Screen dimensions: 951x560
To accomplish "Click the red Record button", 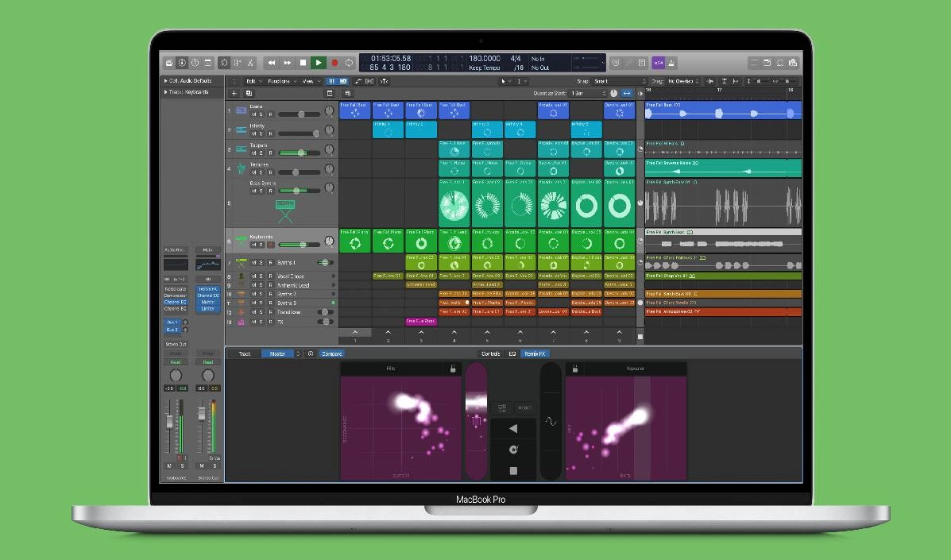I will [334, 63].
